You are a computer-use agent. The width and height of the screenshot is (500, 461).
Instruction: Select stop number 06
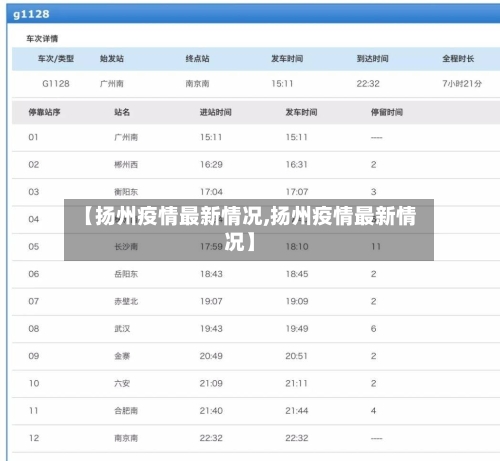click(x=34, y=274)
